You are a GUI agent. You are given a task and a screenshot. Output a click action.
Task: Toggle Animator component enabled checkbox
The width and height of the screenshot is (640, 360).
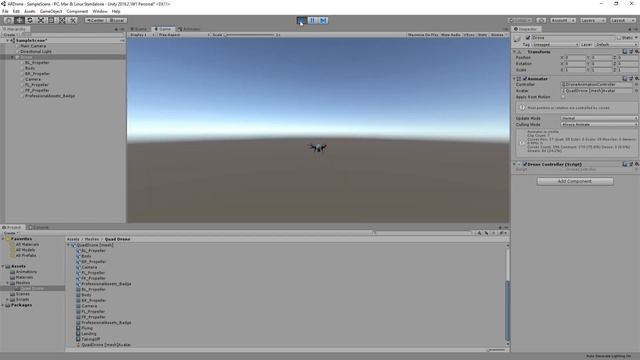tap(525, 78)
